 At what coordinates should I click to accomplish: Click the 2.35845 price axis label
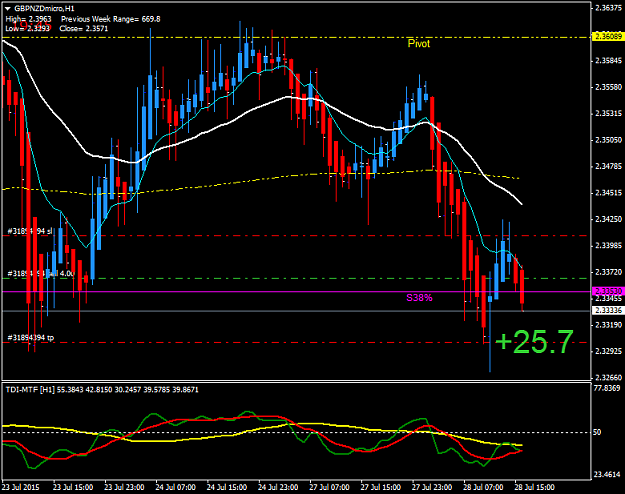608,61
